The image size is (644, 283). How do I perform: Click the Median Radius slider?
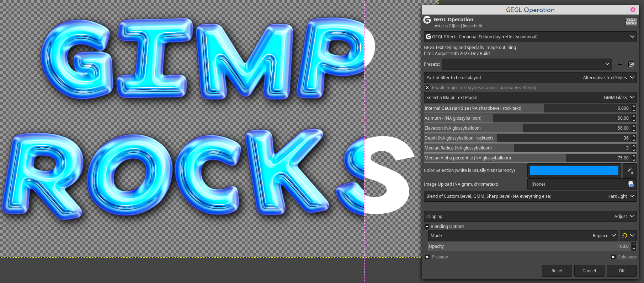point(527,148)
